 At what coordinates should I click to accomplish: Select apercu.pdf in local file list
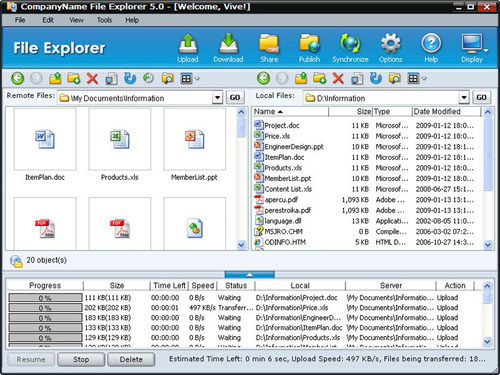tap(276, 200)
